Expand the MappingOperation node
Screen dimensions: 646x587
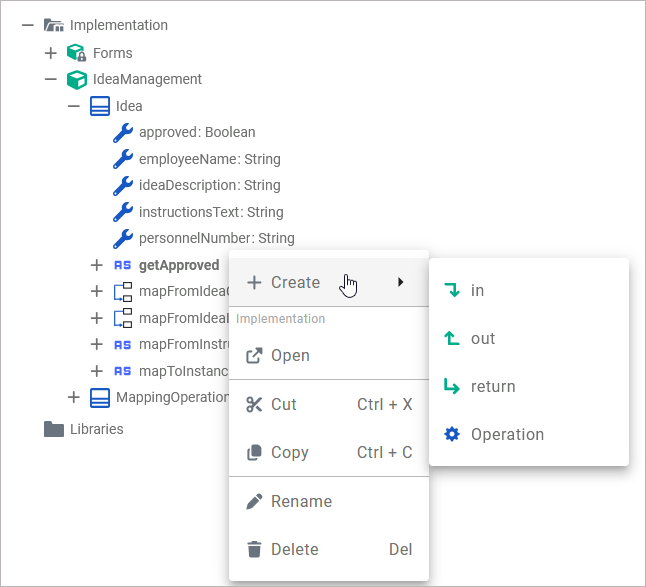74,397
